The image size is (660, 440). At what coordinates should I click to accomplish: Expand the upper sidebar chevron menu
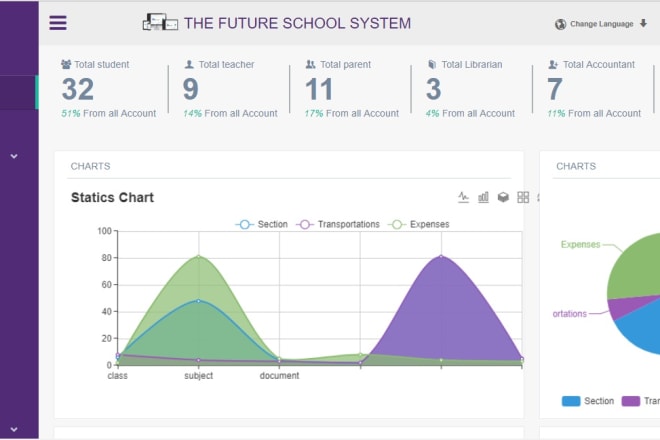[14, 156]
